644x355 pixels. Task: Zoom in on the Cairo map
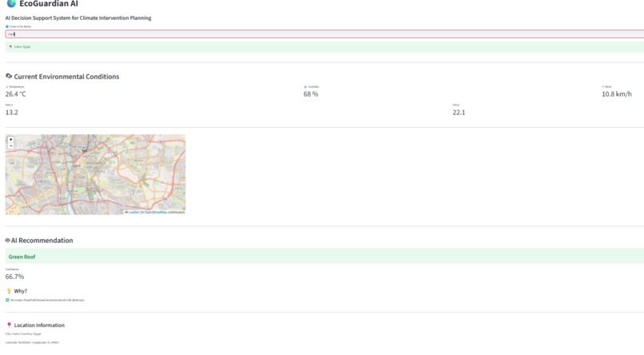10,140
